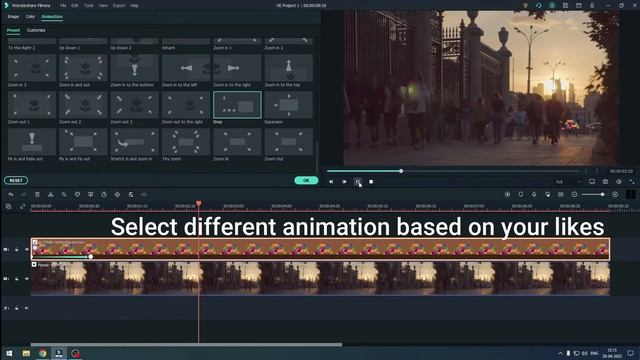Split the clip with the scissors icon
The width and height of the screenshot is (640, 360).
pos(51,195)
